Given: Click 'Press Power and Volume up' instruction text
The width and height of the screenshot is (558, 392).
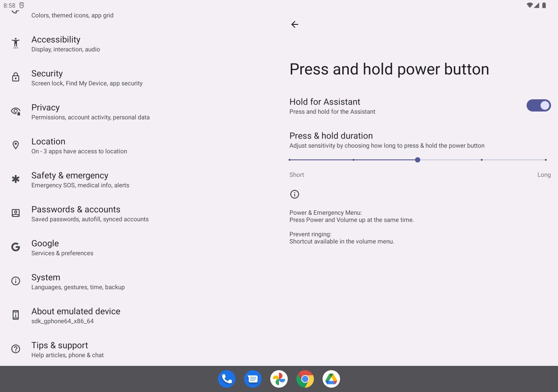Looking at the screenshot, I should (x=352, y=220).
